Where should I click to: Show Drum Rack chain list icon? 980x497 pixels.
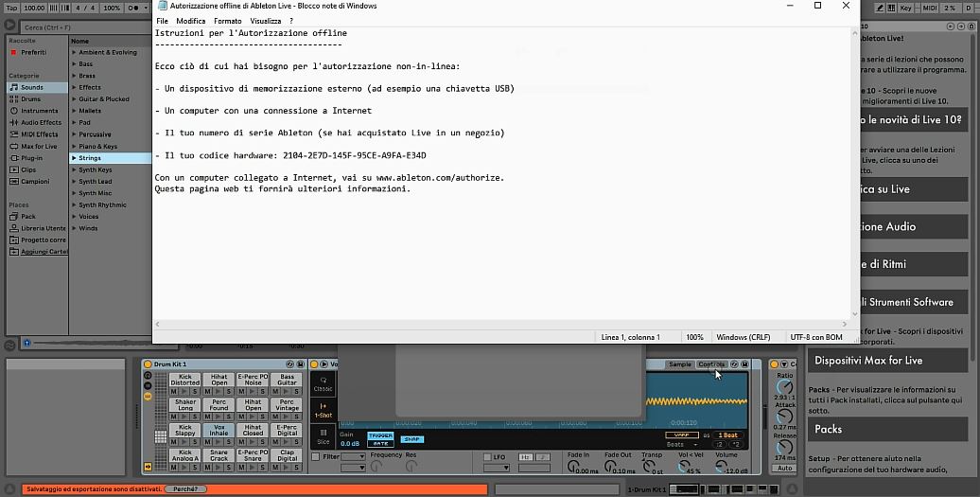(x=148, y=385)
